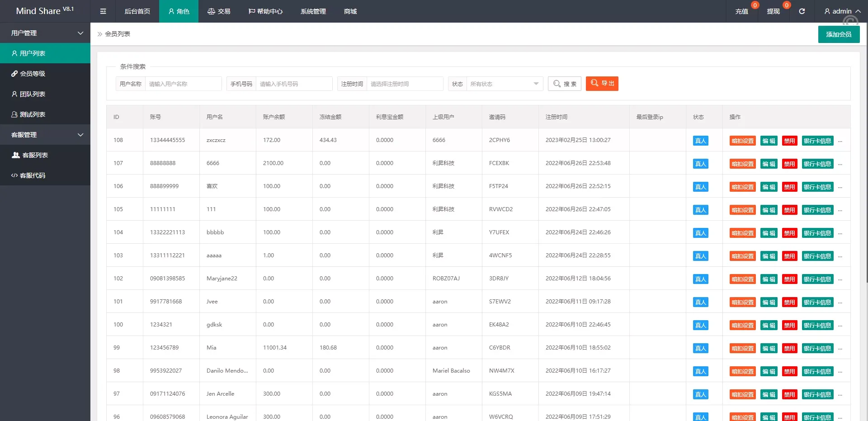Toggle 真人 status for user 108
The image size is (868, 421).
[x=700, y=141]
